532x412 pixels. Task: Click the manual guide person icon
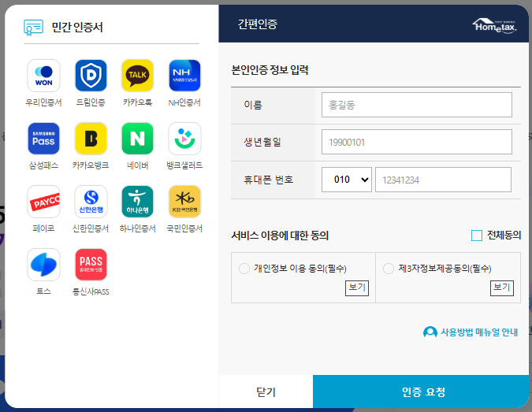[430, 332]
